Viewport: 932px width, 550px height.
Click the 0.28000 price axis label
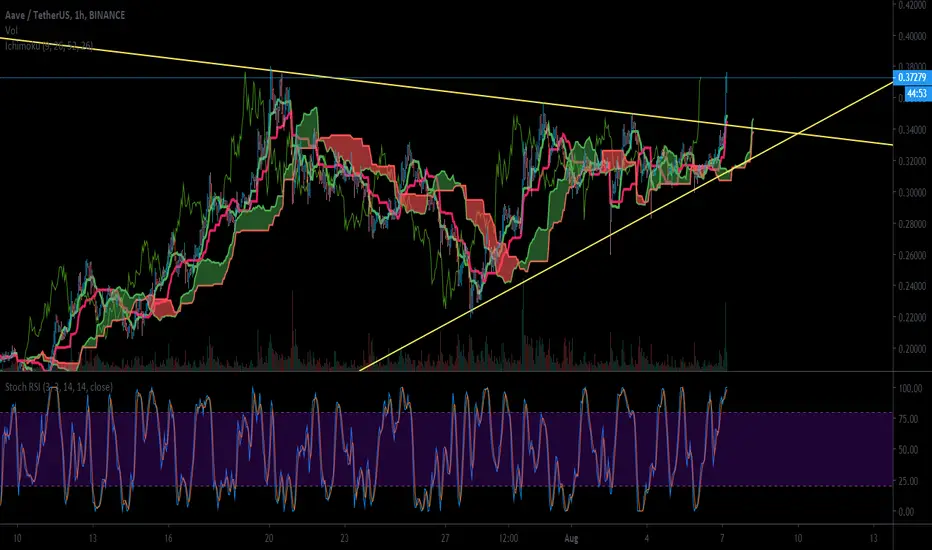click(912, 224)
